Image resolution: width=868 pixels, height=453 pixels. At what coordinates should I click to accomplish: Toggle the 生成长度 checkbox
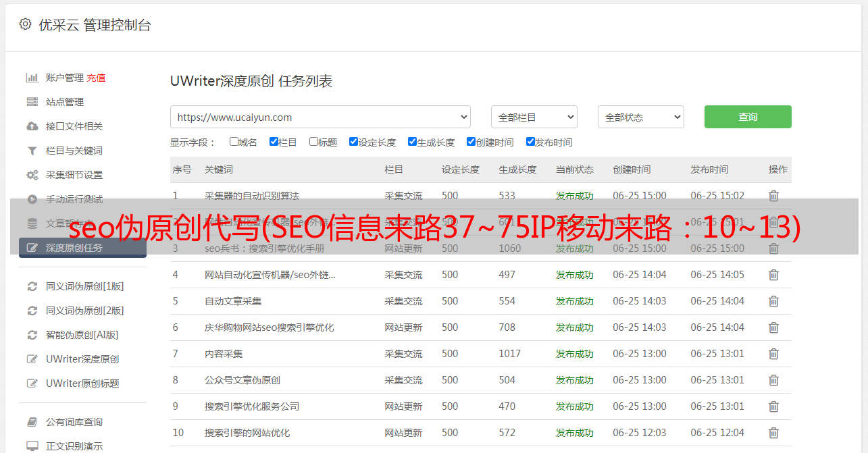[412, 142]
